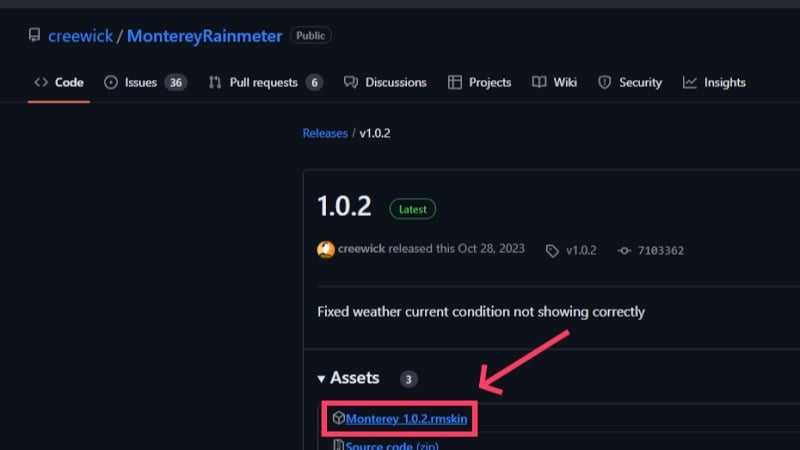Open the 1.0.2 release title
Screen dimensions: 800x450
(x=344, y=206)
